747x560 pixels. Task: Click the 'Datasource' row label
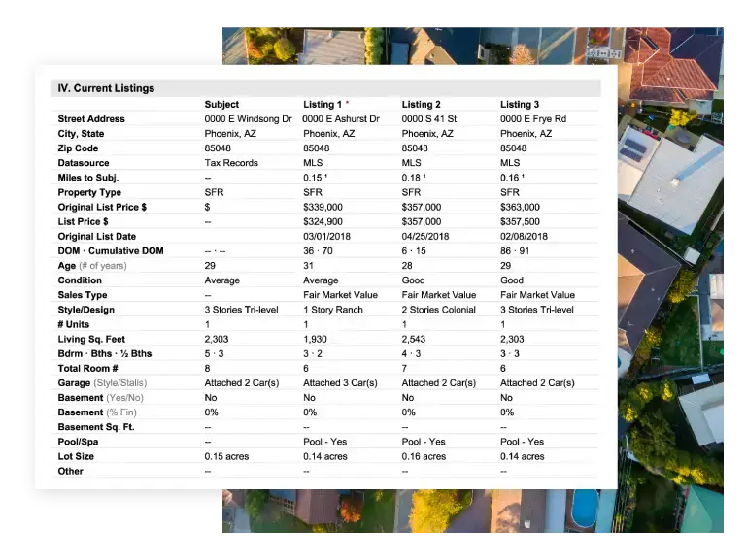point(84,163)
